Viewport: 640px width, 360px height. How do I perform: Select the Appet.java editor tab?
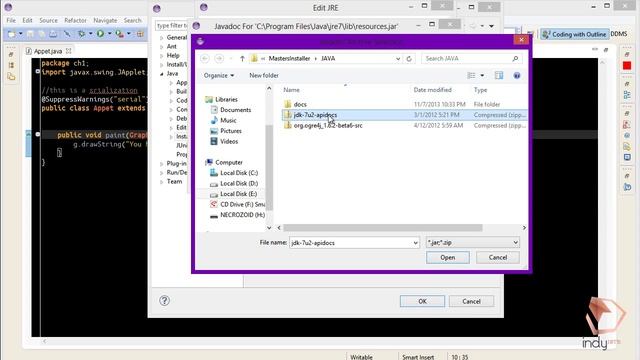[x=48, y=51]
